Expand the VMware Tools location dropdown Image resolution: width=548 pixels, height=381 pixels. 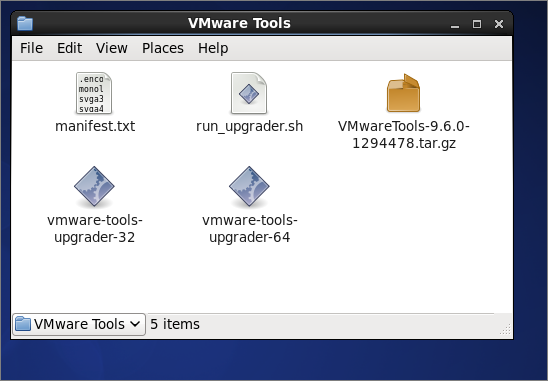[79, 324]
